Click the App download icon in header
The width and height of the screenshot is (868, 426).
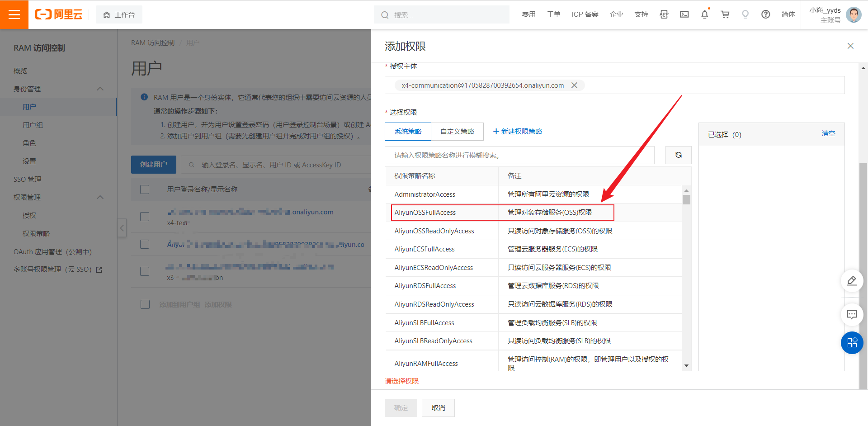tap(664, 14)
